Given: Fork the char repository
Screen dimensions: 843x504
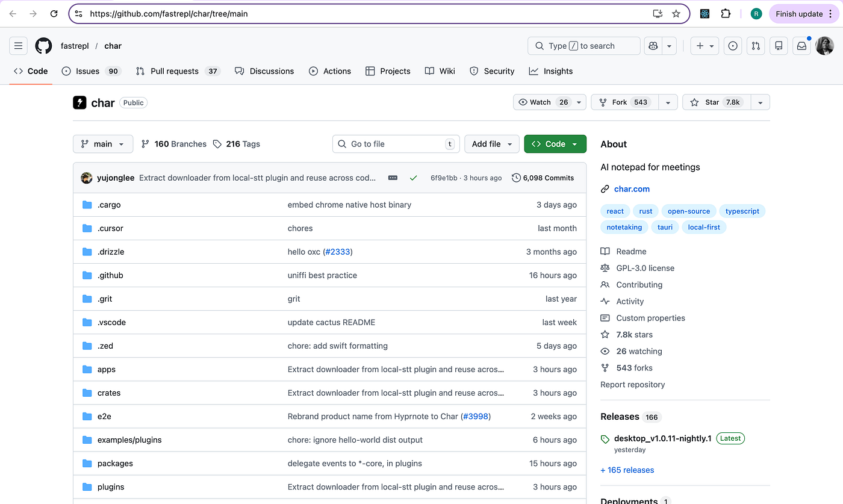Looking at the screenshot, I should 625,102.
